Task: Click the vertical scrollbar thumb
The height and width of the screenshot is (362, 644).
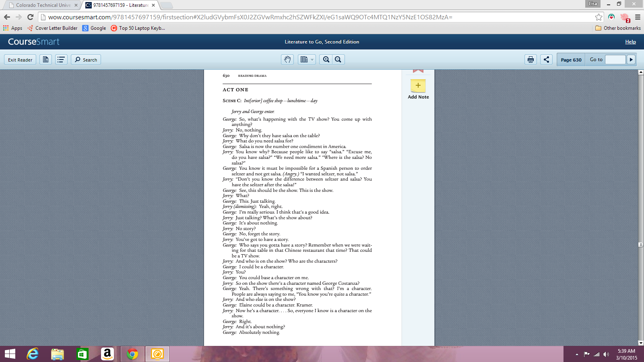Action: point(641,245)
